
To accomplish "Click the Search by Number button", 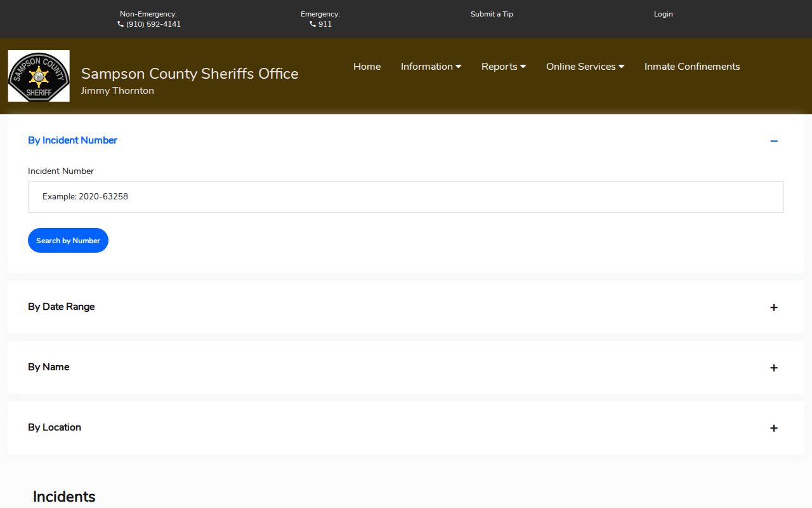I will [x=68, y=241].
